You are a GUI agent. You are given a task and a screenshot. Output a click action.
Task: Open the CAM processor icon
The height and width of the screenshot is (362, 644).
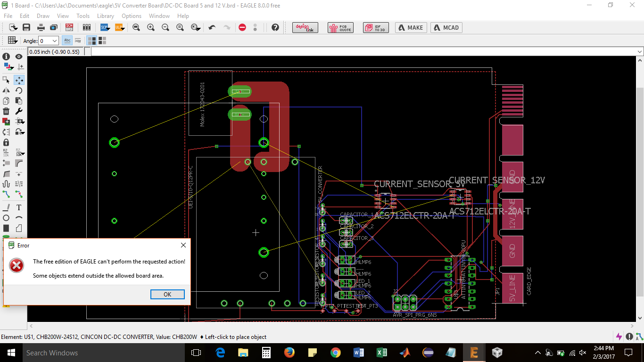[x=53, y=27]
